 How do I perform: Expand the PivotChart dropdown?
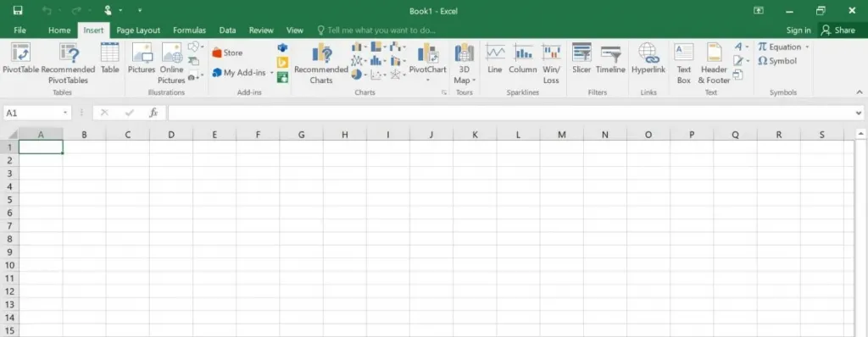[427, 80]
